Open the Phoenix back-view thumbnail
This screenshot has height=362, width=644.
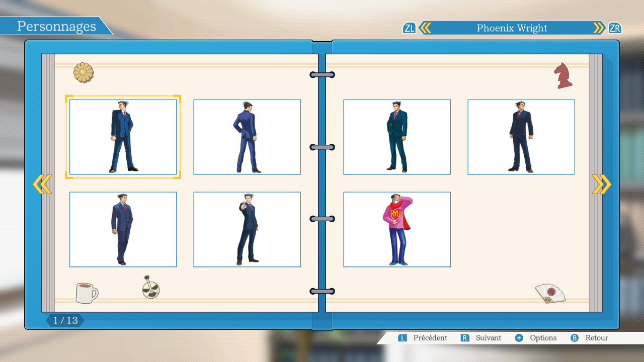(x=247, y=137)
